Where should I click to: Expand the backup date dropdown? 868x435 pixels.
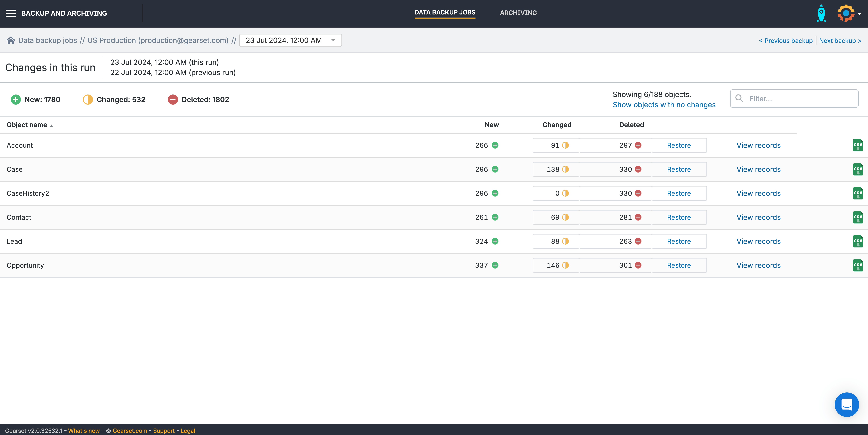coord(290,41)
